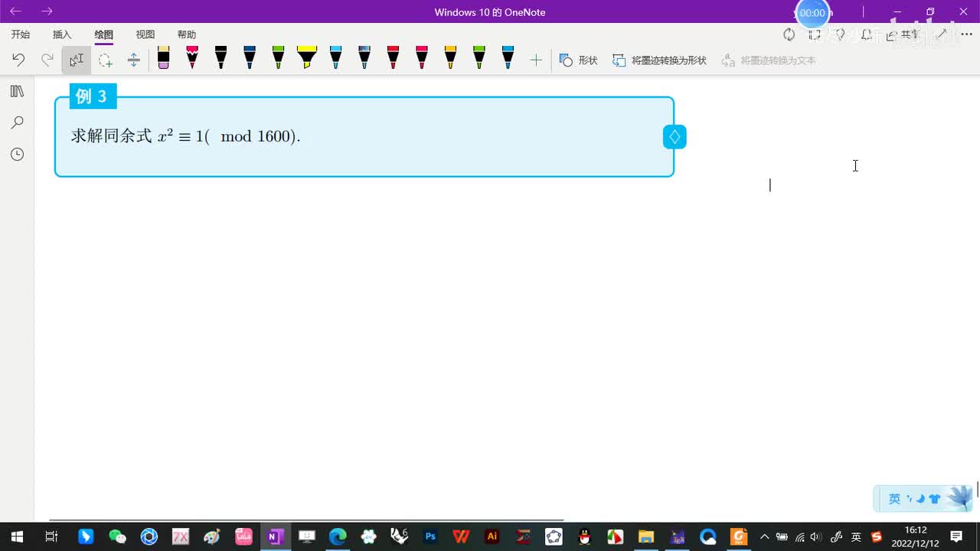
Task: Select the magenta pen beside the orange pen
Action: (x=421, y=57)
